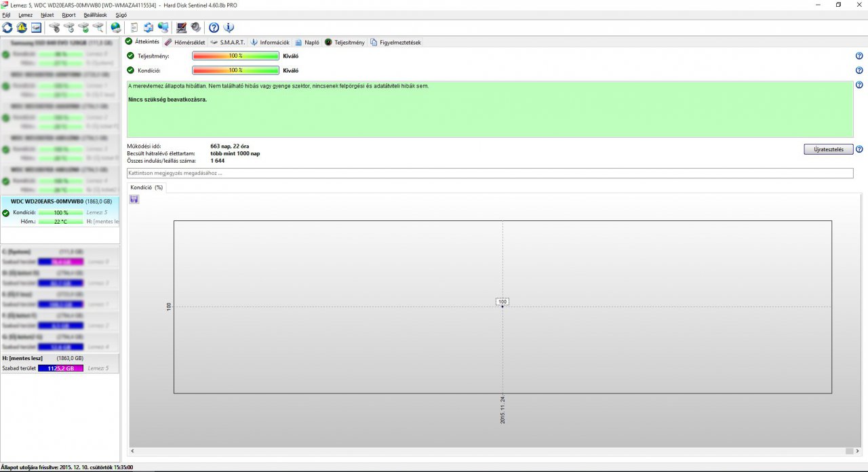Click the blue arrows send report icon
The width and height of the screenshot is (868, 472).
pos(149,28)
